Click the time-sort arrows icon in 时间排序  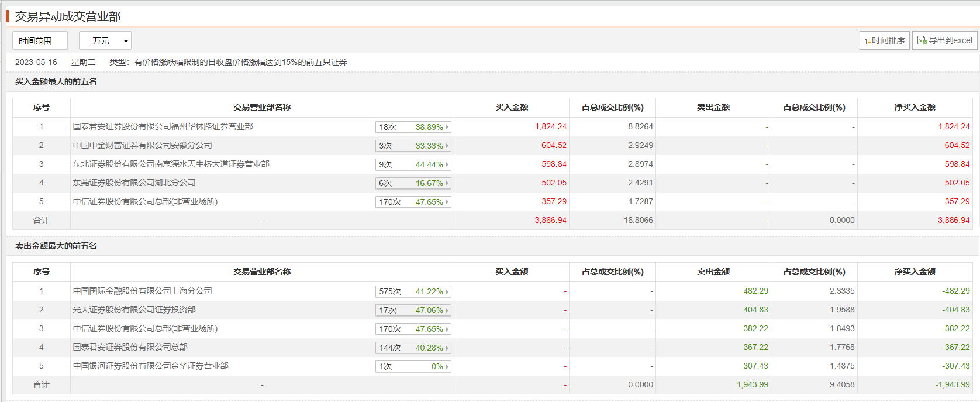pyautogui.click(x=868, y=41)
